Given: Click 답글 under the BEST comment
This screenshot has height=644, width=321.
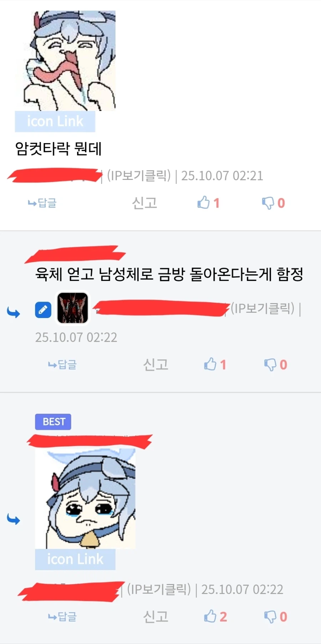Looking at the screenshot, I should [62, 617].
